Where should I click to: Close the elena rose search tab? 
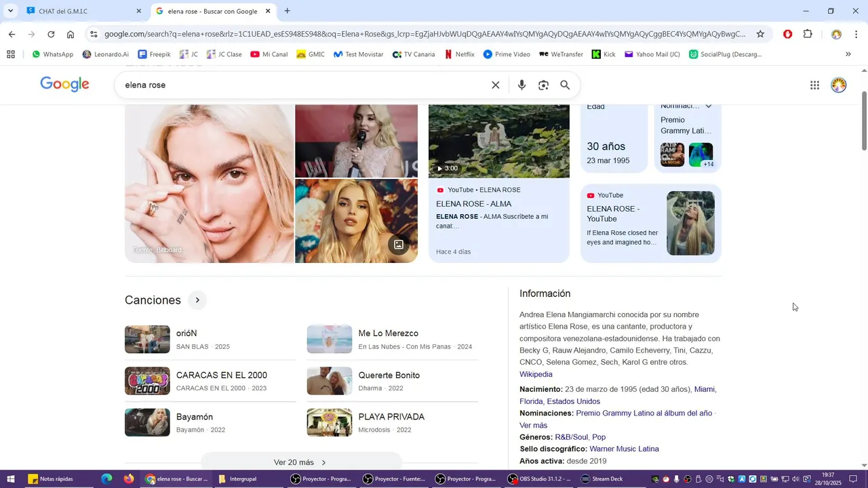[x=268, y=11]
